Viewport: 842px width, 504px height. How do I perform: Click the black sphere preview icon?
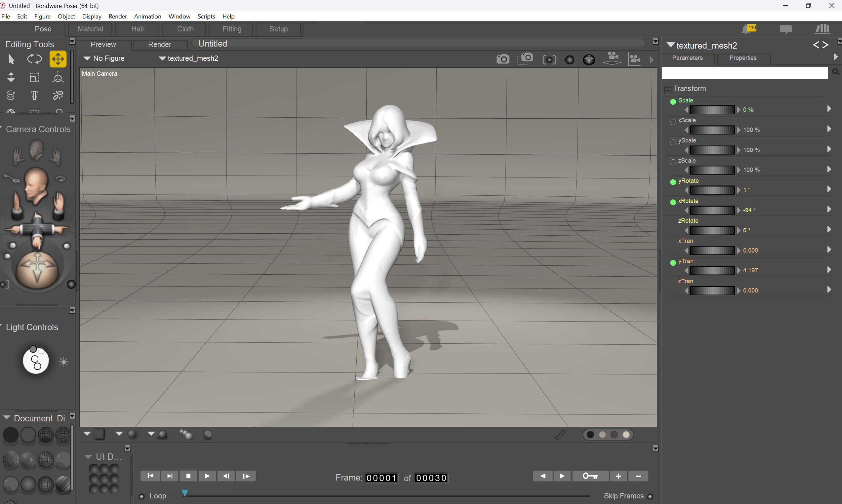point(570,60)
